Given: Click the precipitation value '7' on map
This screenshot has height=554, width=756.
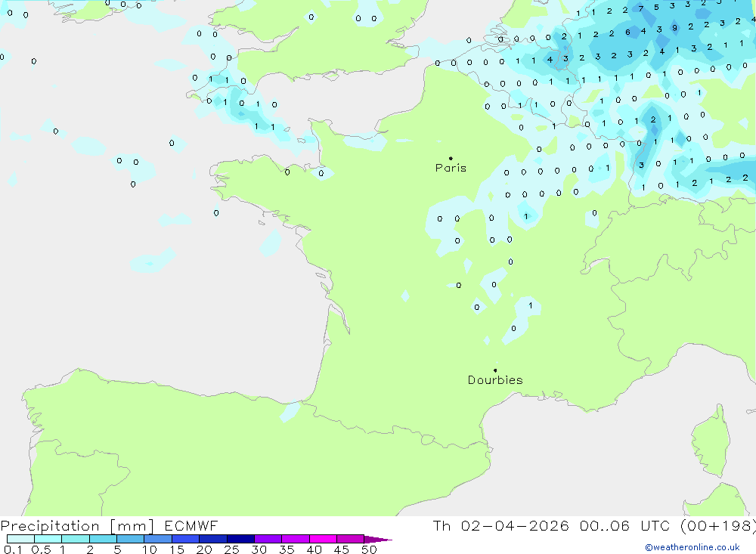Looking at the screenshot, I should coord(641,8).
